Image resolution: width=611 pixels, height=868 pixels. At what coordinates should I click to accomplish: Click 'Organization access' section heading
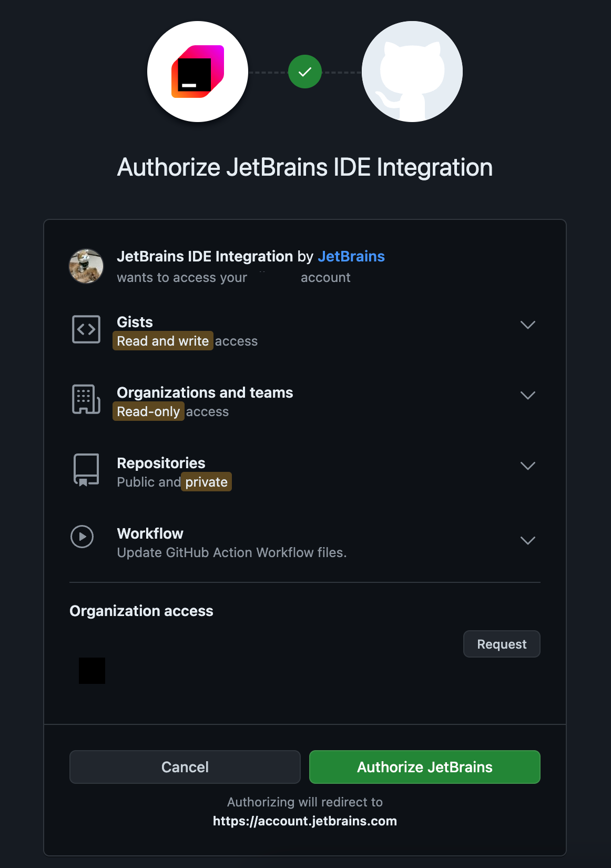click(x=141, y=611)
